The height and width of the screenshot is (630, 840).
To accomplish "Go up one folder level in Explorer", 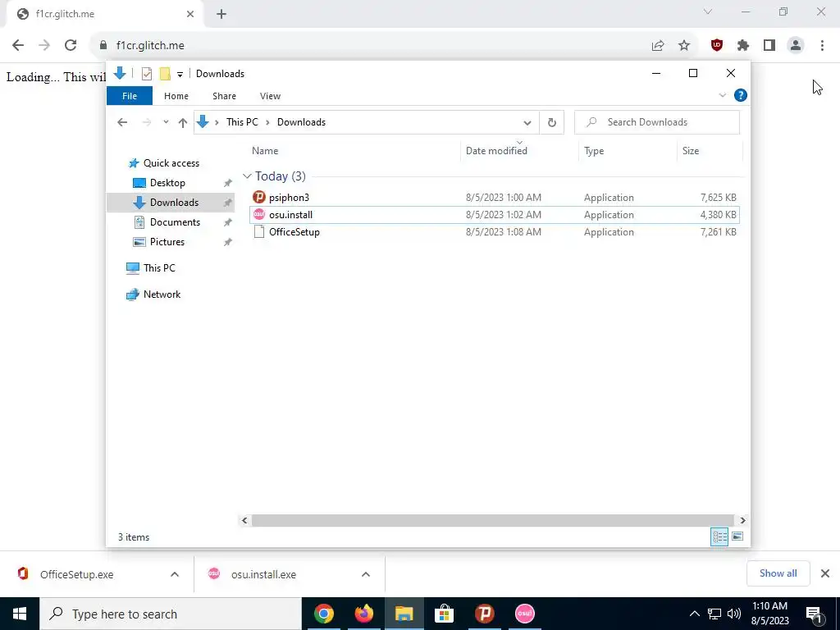I will click(x=183, y=123).
